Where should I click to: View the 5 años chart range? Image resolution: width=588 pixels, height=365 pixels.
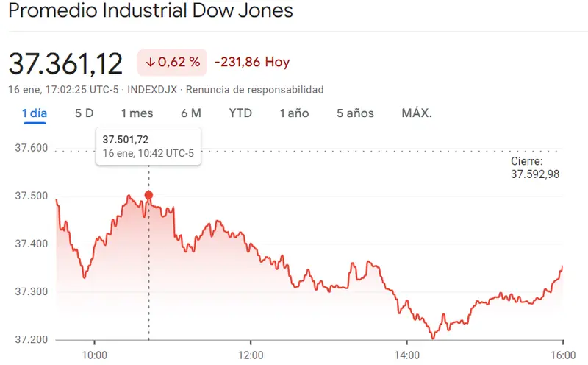355,113
